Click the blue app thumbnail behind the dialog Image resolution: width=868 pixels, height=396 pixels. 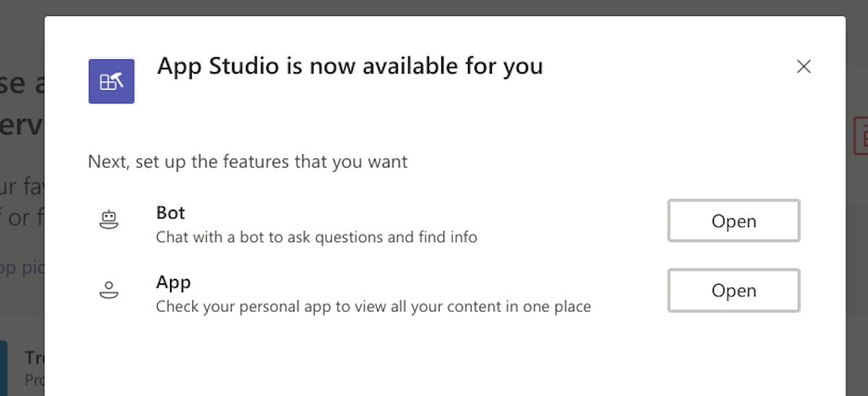[4, 368]
